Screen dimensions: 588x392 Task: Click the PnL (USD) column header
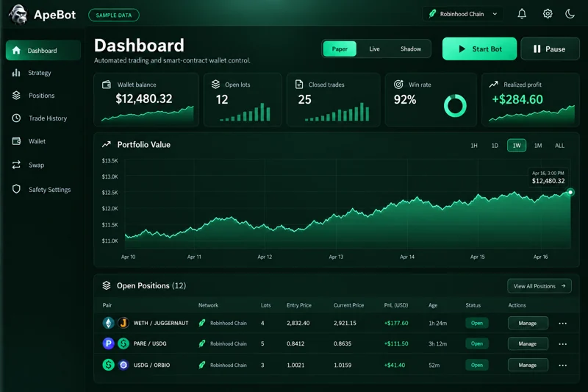tap(396, 305)
